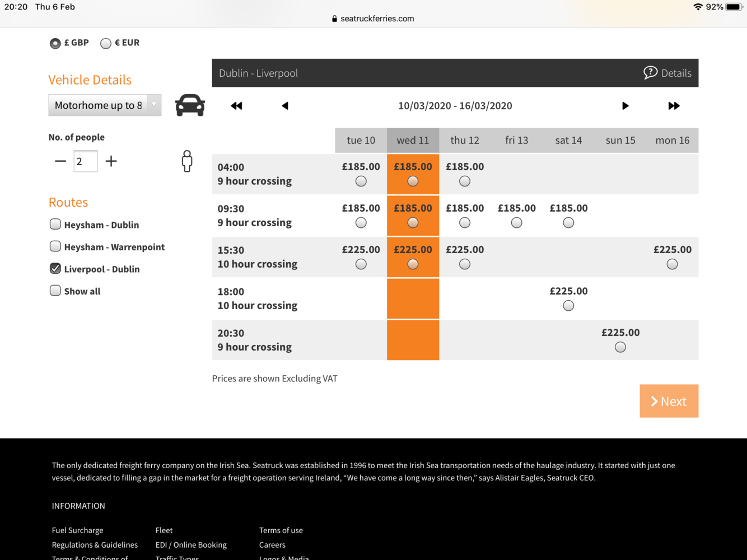
Task: Select 09:30 sailing on tue 10
Action: tap(361, 223)
